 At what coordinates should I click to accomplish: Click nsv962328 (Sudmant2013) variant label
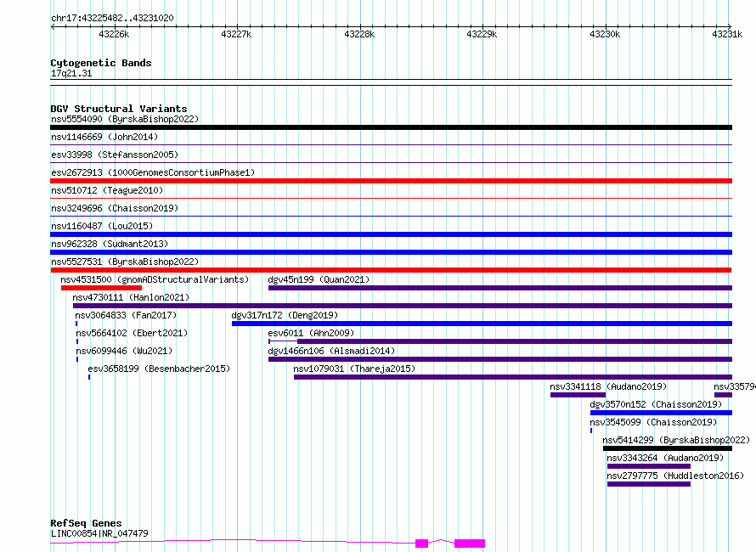click(110, 244)
